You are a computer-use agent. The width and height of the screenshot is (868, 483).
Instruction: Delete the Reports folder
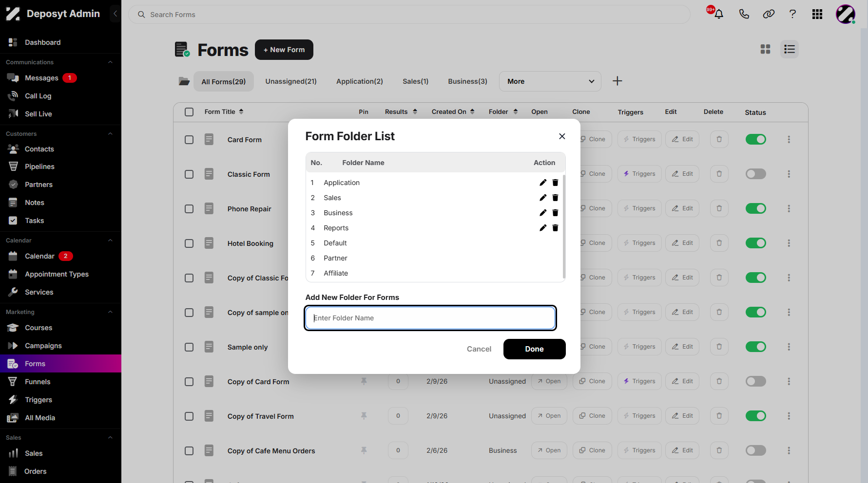555,228
